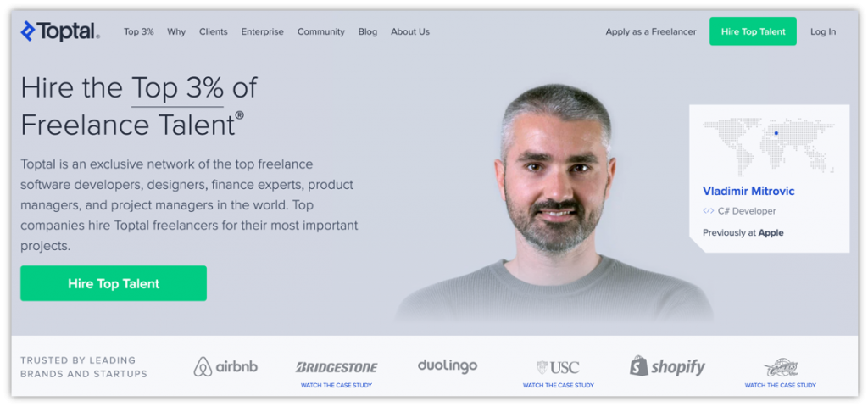Viewport: 868px width, 407px height.
Task: Click the large Hire Top Talent button below the description
Action: [114, 283]
